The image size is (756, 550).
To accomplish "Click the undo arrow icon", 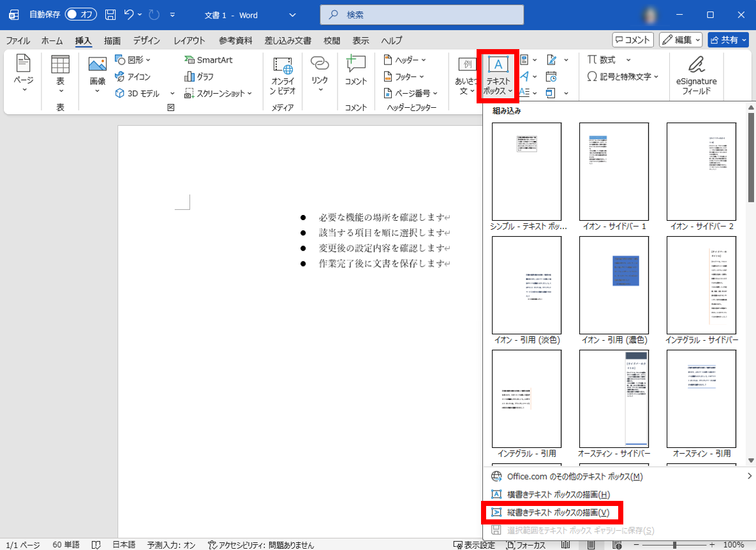I will pyautogui.click(x=130, y=14).
